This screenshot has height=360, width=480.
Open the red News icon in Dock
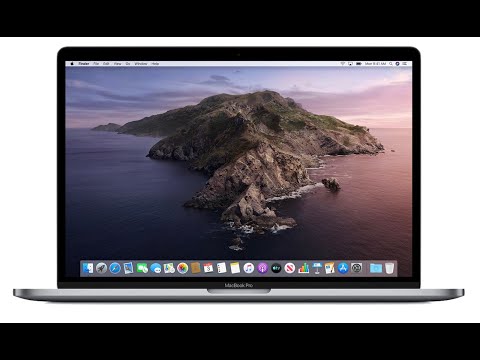(x=290, y=268)
